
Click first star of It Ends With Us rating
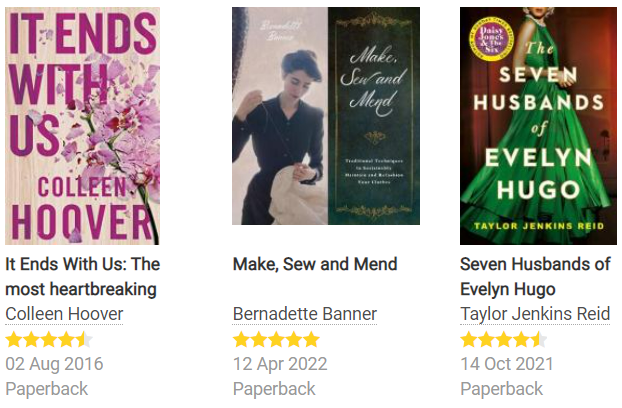tap(13, 340)
